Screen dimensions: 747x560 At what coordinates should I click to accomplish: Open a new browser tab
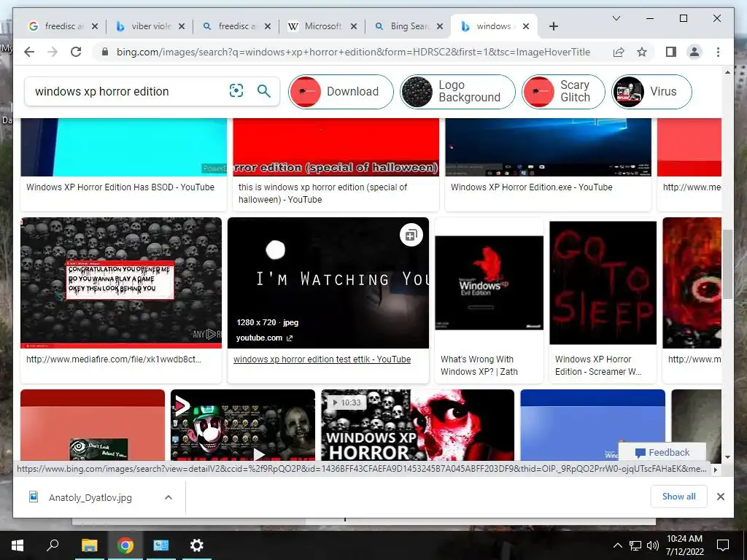553,26
